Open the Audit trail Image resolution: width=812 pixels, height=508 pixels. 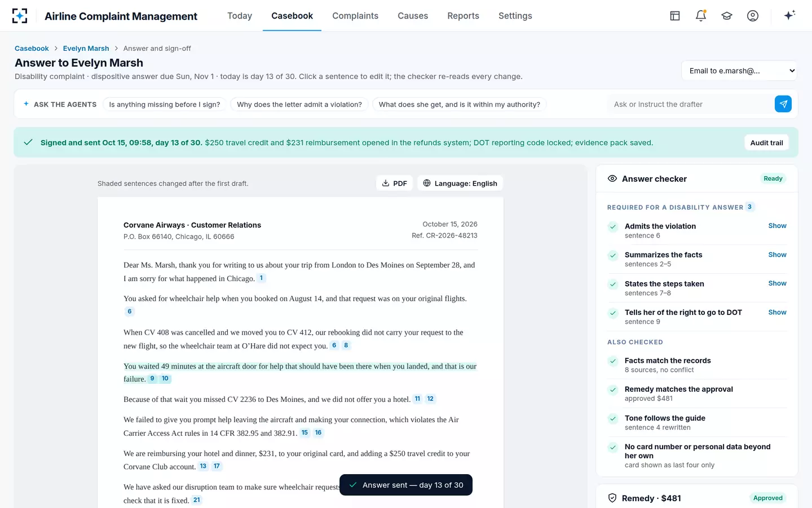[767, 143]
